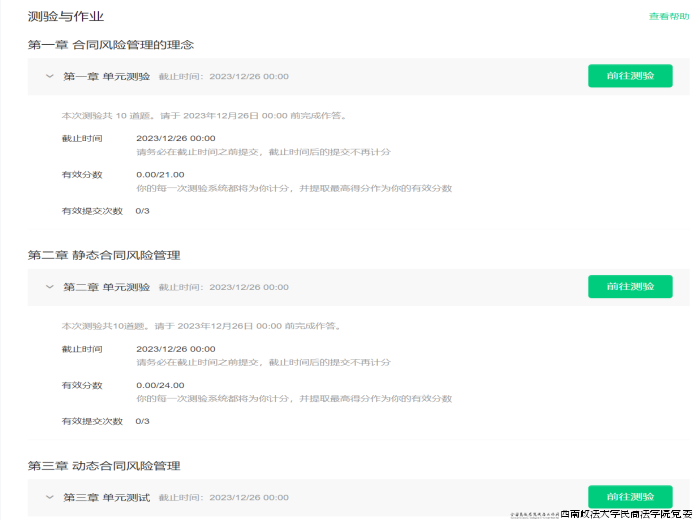693x520 pixels.
Task: Select the 第一章 单元测验 header title
Action: coord(106,76)
